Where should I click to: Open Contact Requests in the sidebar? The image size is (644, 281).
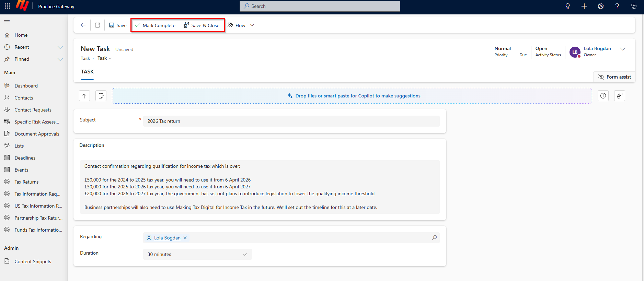34,110
